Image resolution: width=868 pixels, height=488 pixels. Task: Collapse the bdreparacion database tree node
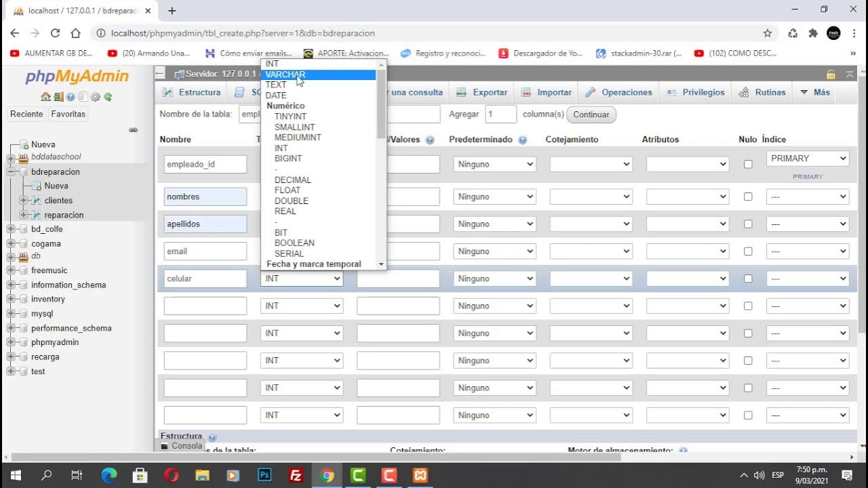tap(11, 172)
